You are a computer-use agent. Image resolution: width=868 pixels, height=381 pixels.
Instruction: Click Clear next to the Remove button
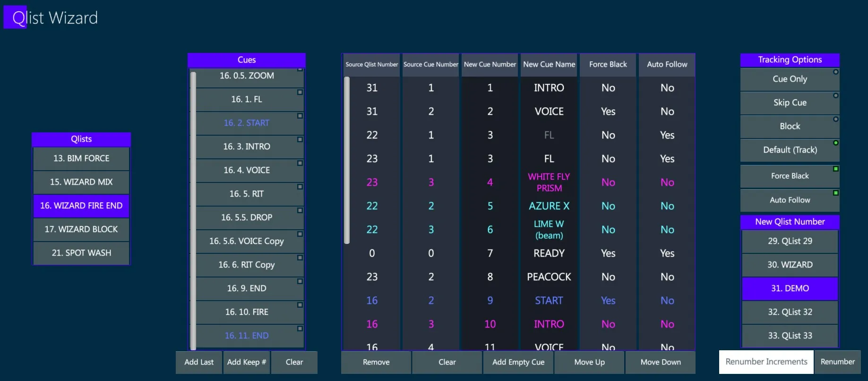[447, 363]
